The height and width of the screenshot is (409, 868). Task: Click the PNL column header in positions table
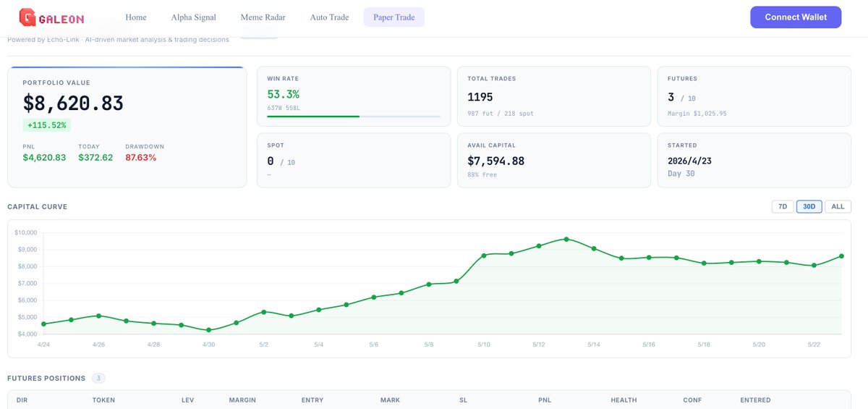point(545,400)
